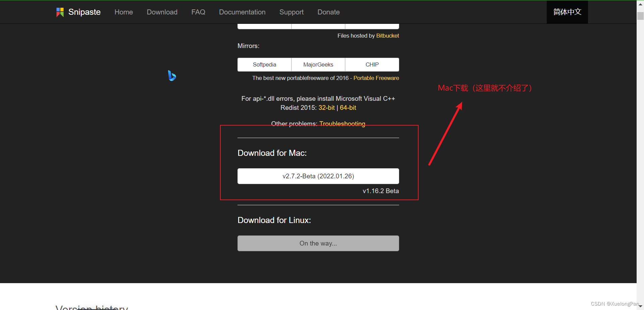Click the scrollbar up arrow
The height and width of the screenshot is (310, 644).
click(640, 4)
